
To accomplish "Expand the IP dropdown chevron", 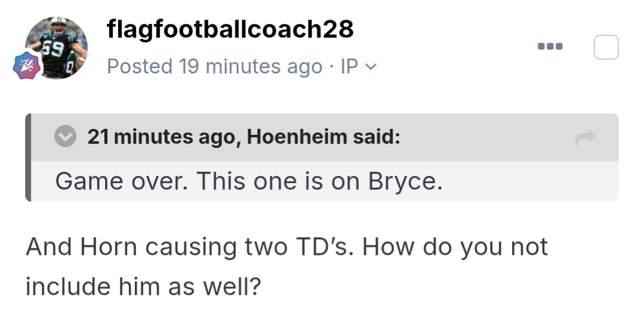I will tap(371, 67).
